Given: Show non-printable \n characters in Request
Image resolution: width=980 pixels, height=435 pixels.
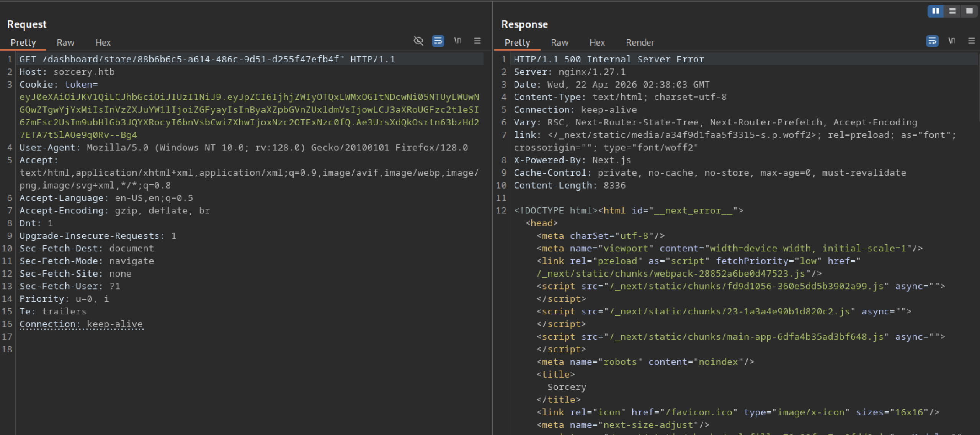Looking at the screenshot, I should pos(458,41).
